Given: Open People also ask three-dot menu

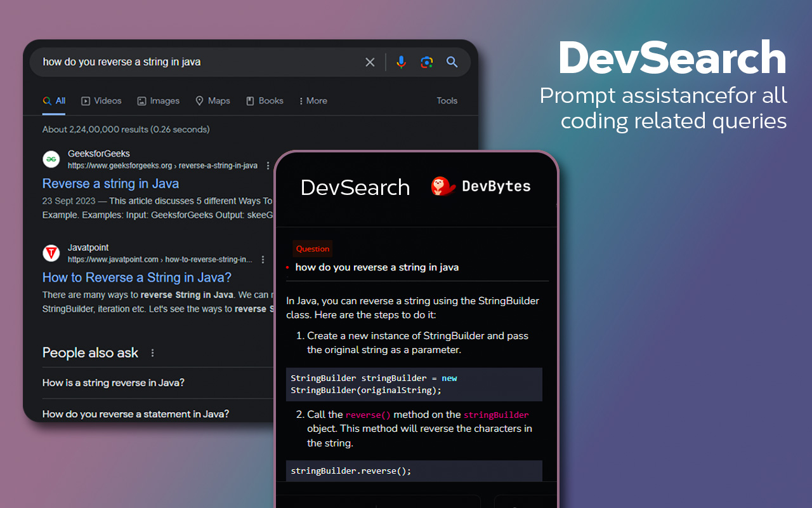Looking at the screenshot, I should 152,353.
